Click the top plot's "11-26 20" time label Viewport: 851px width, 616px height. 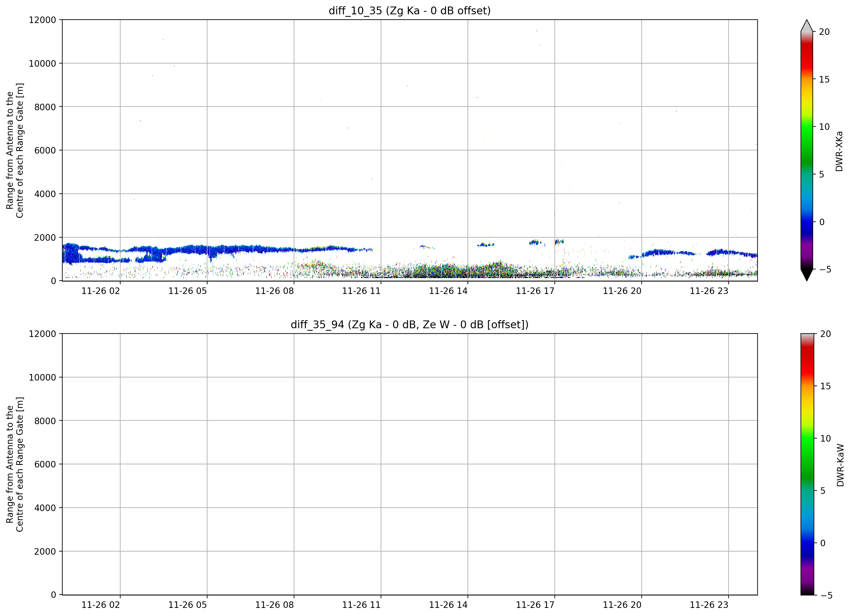pos(622,291)
